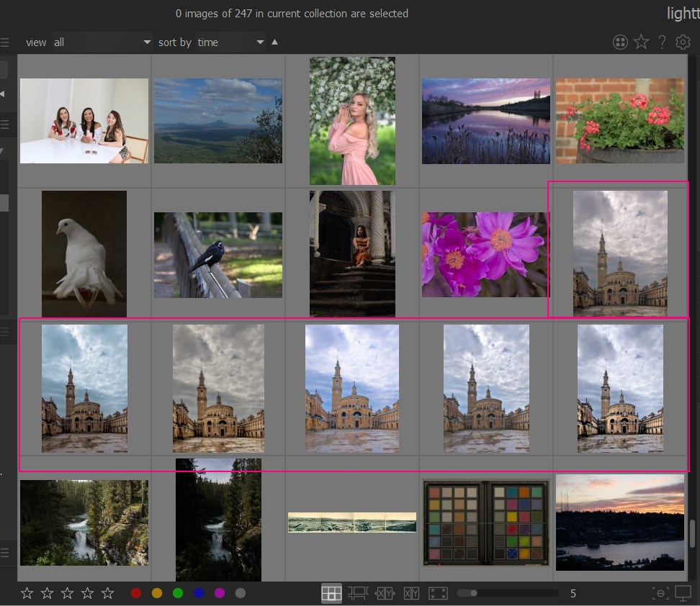The image size is (700, 606).
Task: Open preferences via the gear icon
Action: tap(683, 42)
